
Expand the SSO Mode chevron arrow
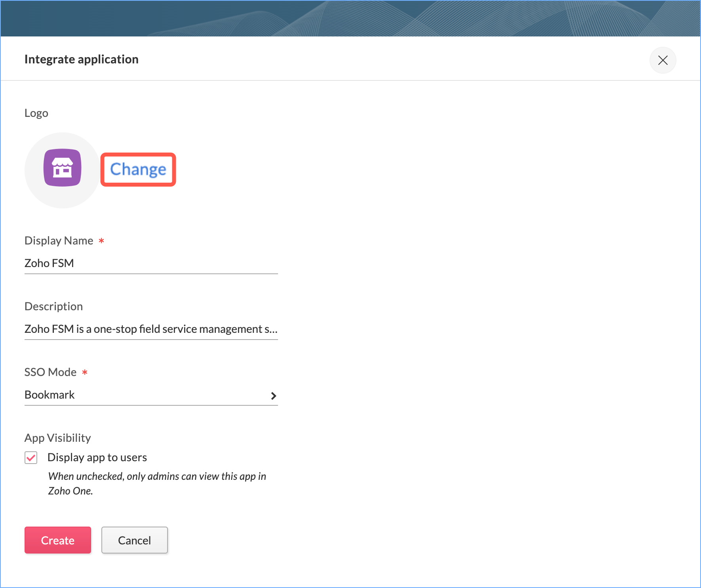[x=273, y=396]
